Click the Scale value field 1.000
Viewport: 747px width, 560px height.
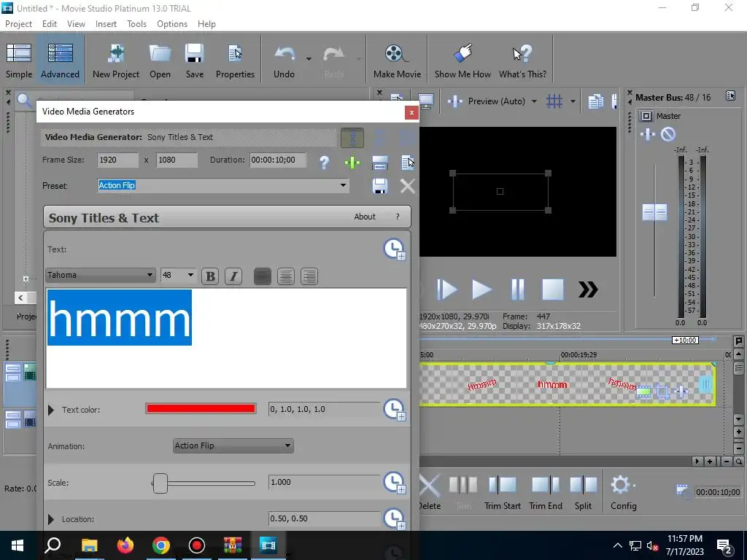pyautogui.click(x=323, y=483)
